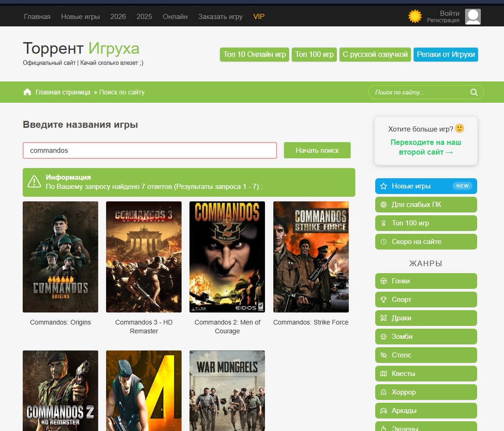This screenshot has height=431, width=504.
Task: Click the medal icon beside Топ 100 игр sidebar
Action: tap(384, 223)
